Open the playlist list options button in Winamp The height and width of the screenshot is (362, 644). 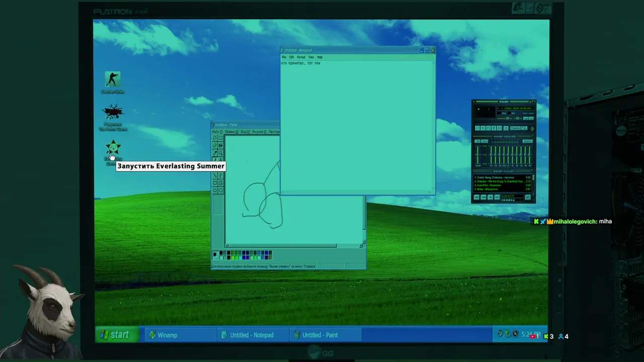[528, 197]
